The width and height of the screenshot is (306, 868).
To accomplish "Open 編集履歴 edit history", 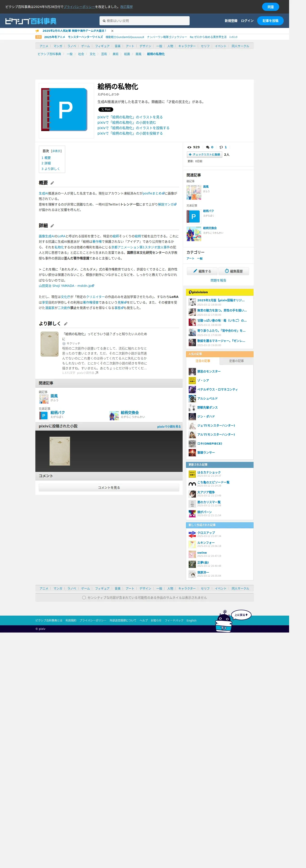I will click(x=234, y=271).
